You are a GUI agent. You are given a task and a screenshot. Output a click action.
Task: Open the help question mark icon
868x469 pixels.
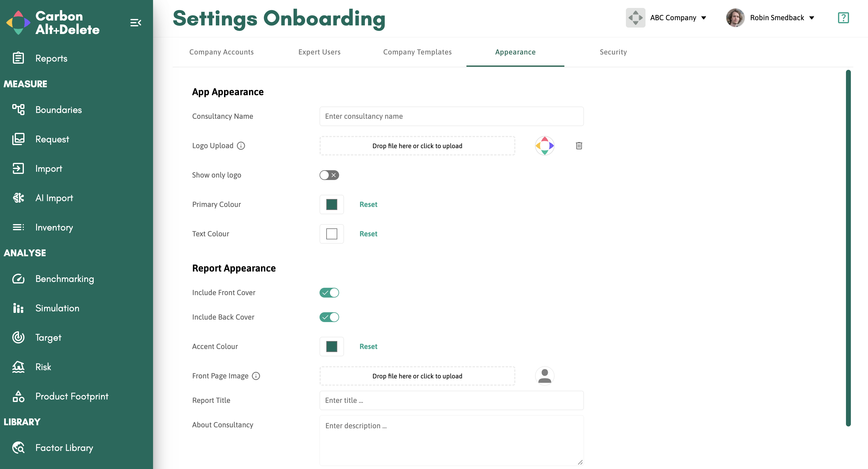pyautogui.click(x=843, y=17)
